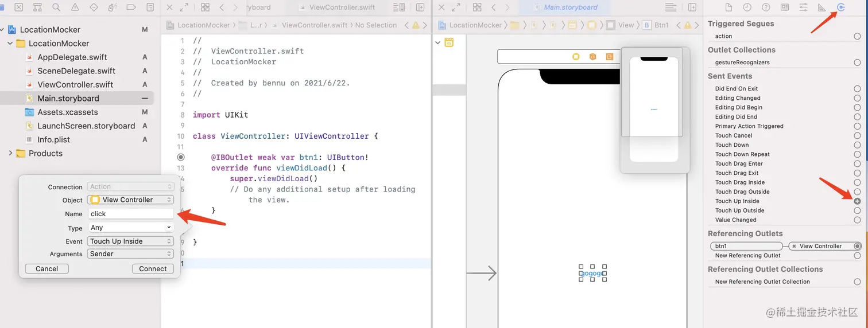The image size is (868, 328).
Task: Select the gogogo button on the canvas
Action: click(x=592, y=274)
